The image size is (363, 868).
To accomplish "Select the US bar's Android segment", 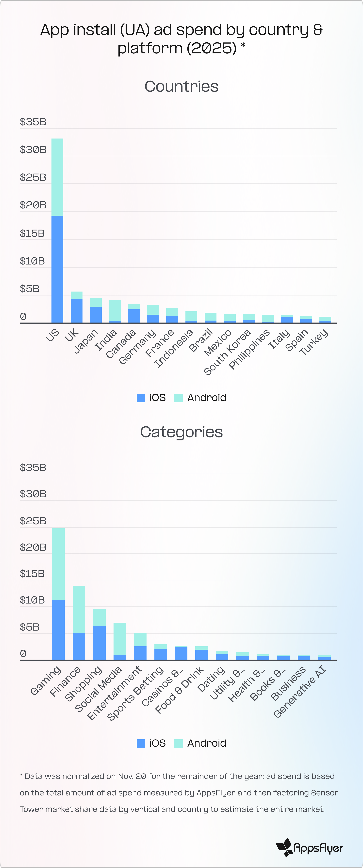I will [x=57, y=177].
